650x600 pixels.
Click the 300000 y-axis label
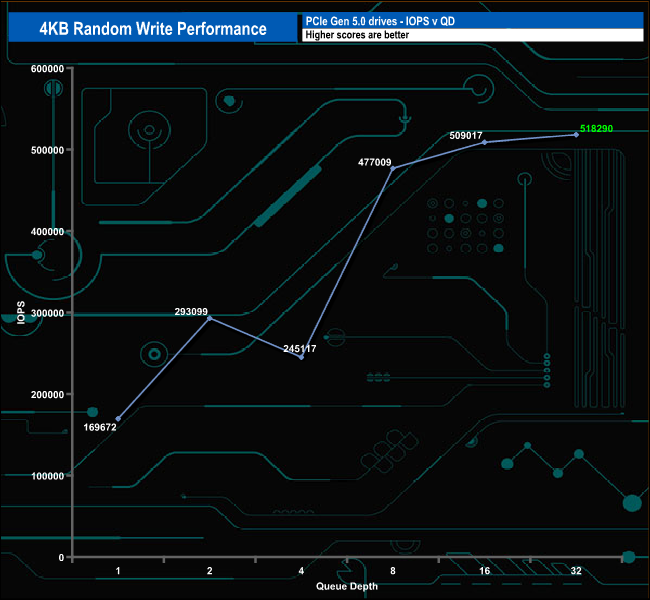(47, 313)
